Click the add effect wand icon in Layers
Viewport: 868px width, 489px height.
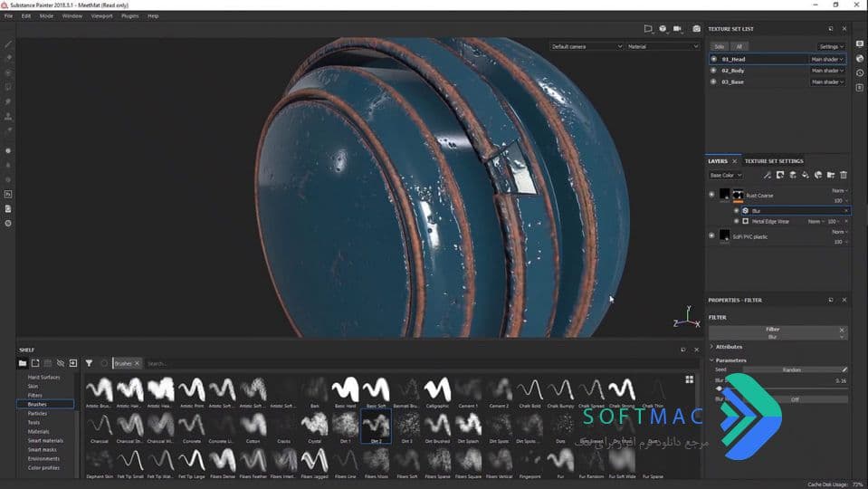[768, 175]
